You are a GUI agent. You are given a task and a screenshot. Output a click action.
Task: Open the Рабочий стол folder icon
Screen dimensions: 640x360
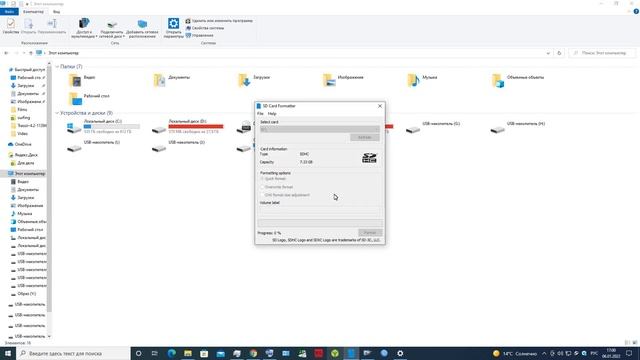(x=75, y=99)
